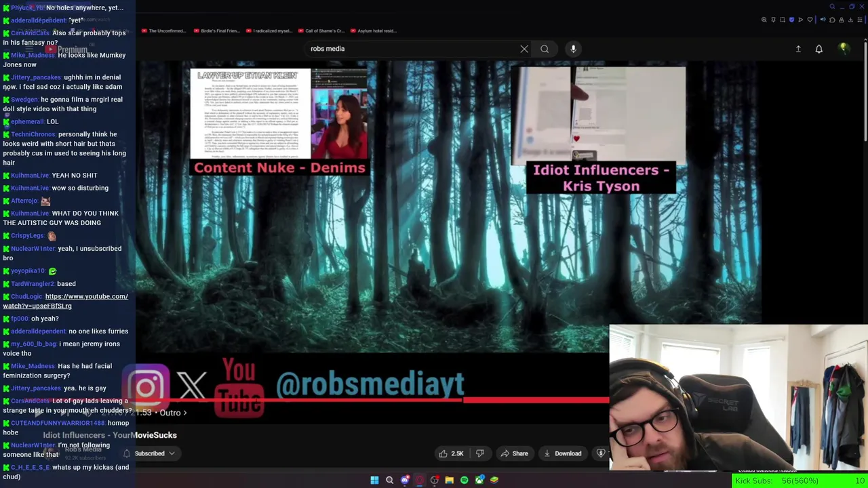Image resolution: width=868 pixels, height=488 pixels.
Task: Open the browser profile icon
Action: point(842,20)
